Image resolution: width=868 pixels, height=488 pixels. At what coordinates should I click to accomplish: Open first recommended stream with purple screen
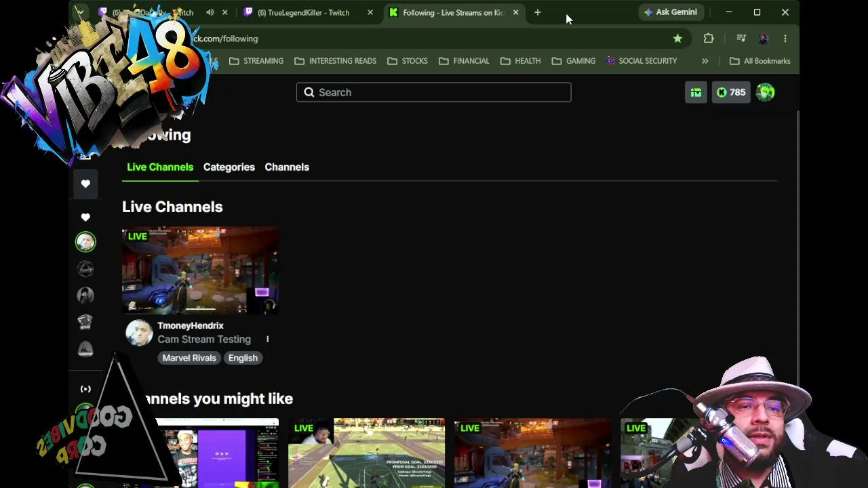tap(217, 453)
